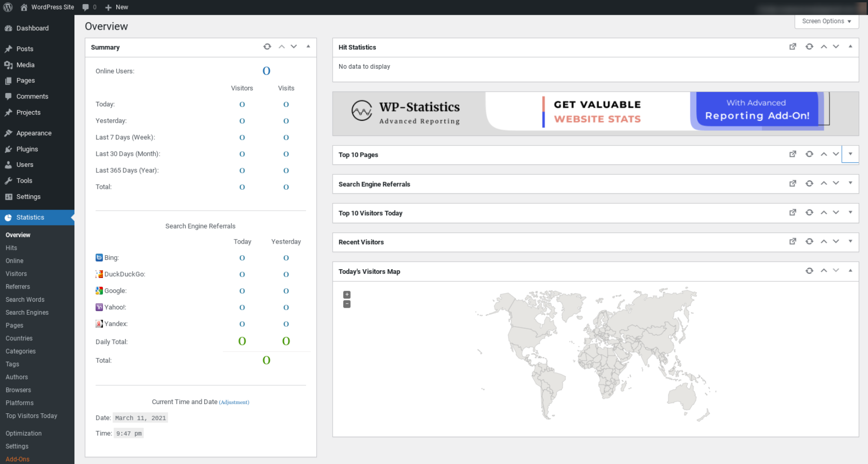Viewport: 868px width, 464px height.
Task: Collapse the Hit Statistics panel
Action: (x=850, y=46)
